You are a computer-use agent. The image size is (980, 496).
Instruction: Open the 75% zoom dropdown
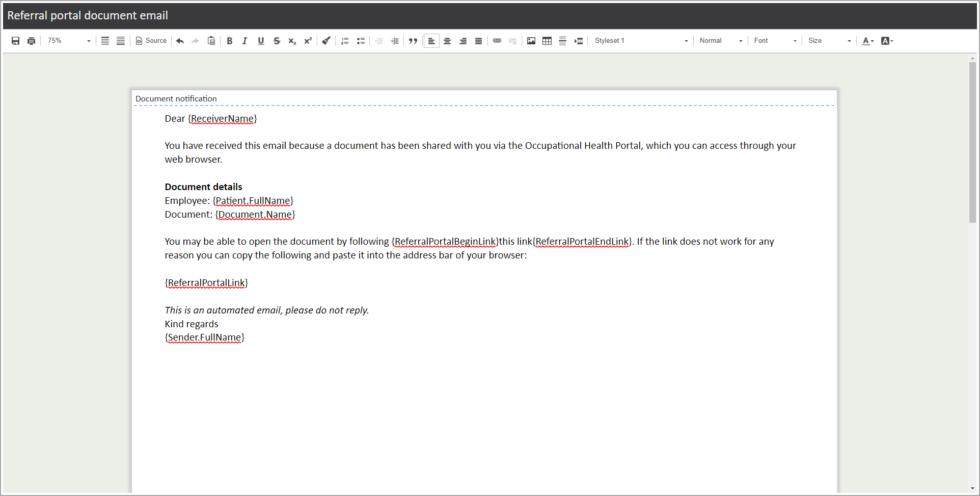69,41
